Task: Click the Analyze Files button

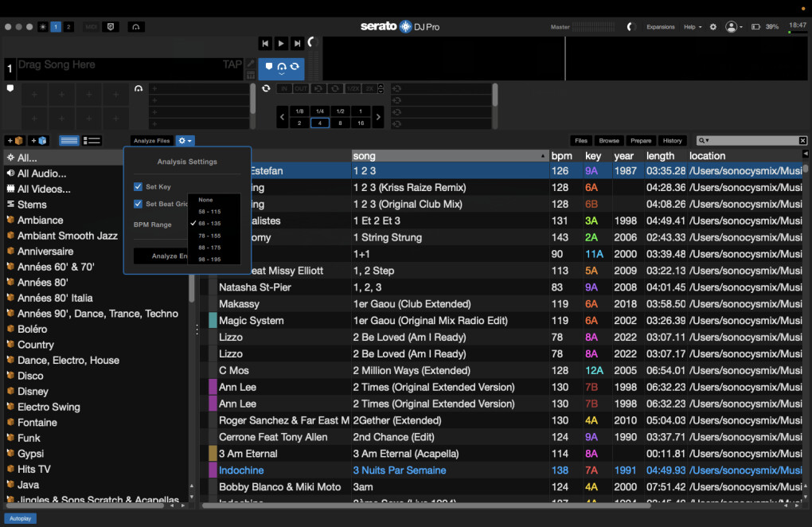Action: pyautogui.click(x=152, y=141)
